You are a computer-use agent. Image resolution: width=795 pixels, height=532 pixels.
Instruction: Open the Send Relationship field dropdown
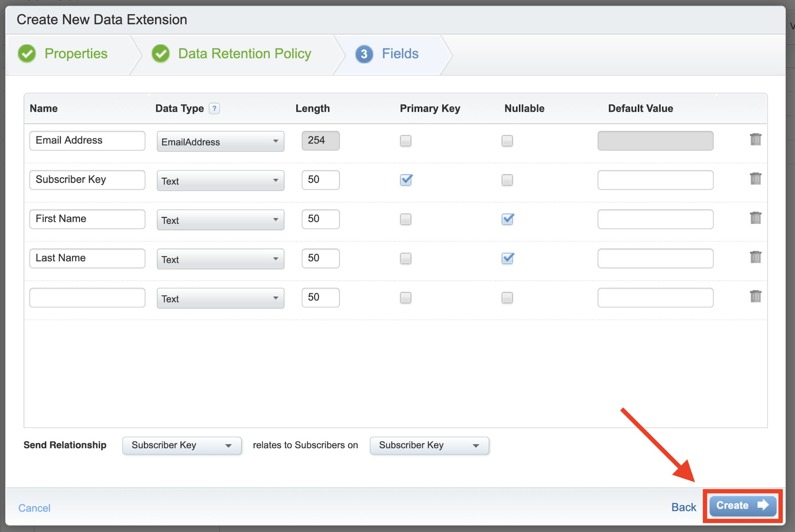tap(182, 445)
